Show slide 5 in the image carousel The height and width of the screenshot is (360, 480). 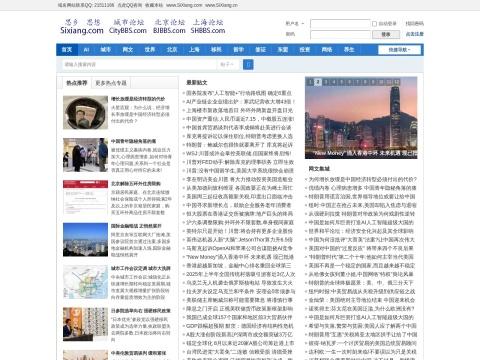point(342,82)
